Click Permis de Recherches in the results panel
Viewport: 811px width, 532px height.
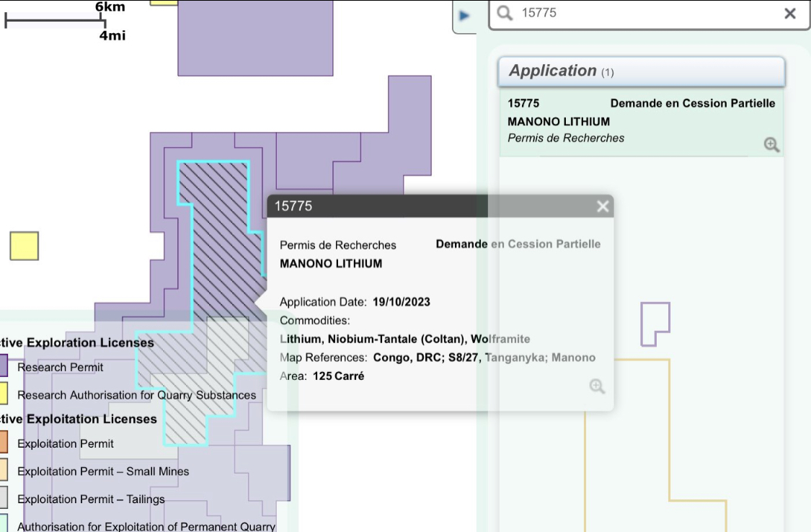[x=566, y=138]
